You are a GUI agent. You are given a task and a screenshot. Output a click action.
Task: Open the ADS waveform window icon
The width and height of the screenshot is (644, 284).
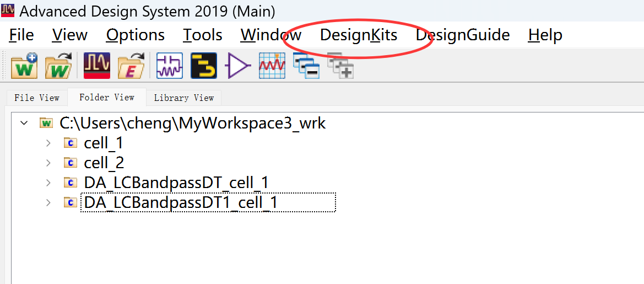(x=96, y=66)
